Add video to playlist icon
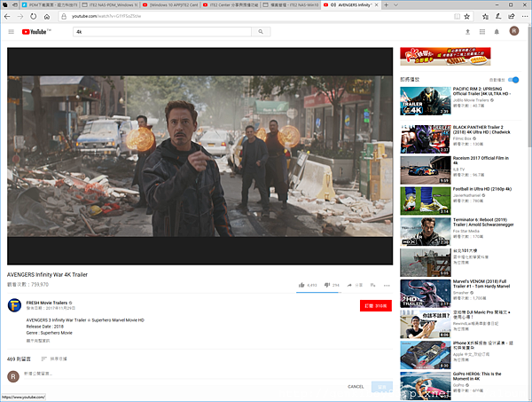532x402 pixels. [x=373, y=285]
